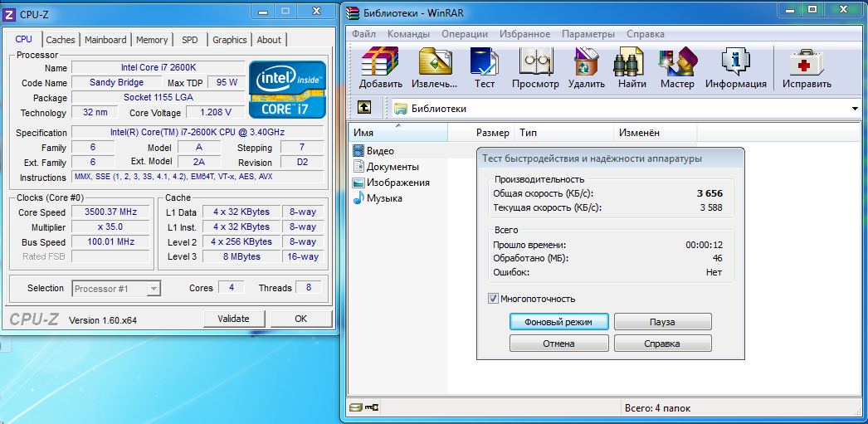Switch to the Mainboard tab in CPU-Z
The height and width of the screenshot is (424, 868).
pyautogui.click(x=105, y=40)
